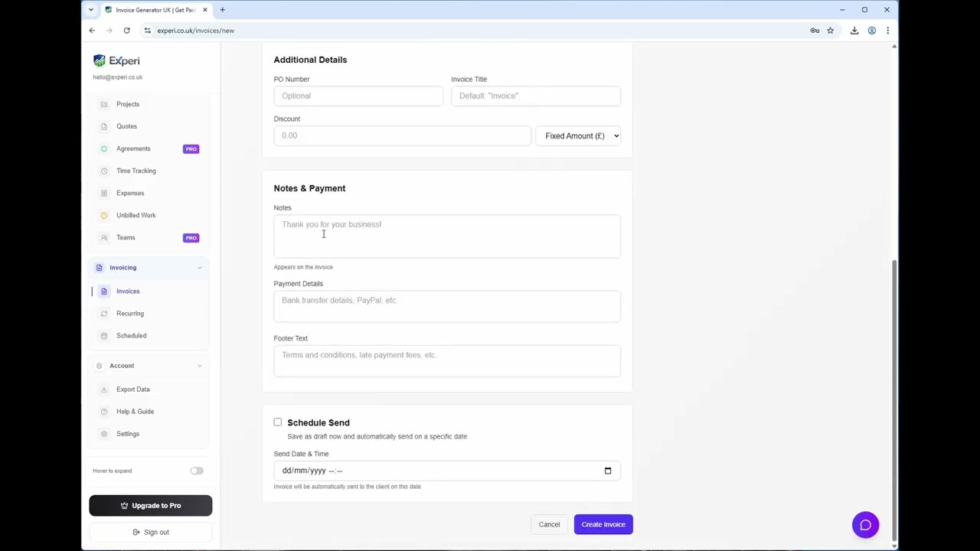Viewport: 980px width, 551px height.
Task: Open Projects icon in sidebar
Action: [x=104, y=104]
